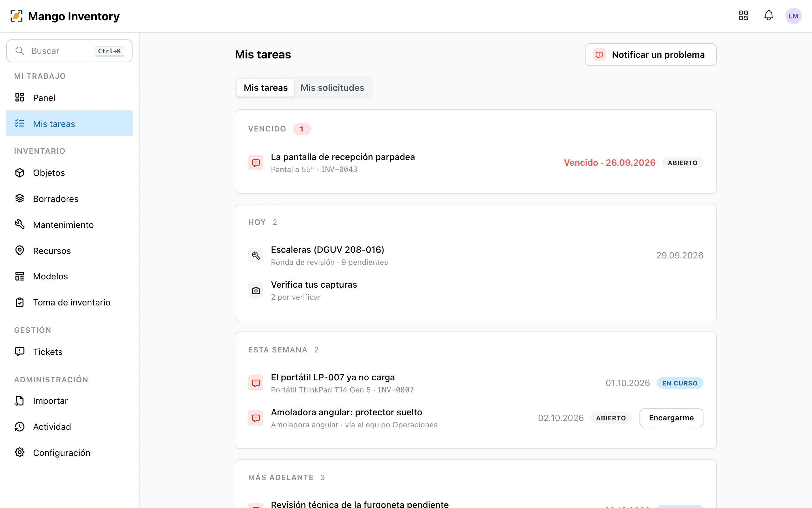This screenshot has height=508, width=812.
Task: Click the EN CURSO status badge
Action: (x=680, y=383)
